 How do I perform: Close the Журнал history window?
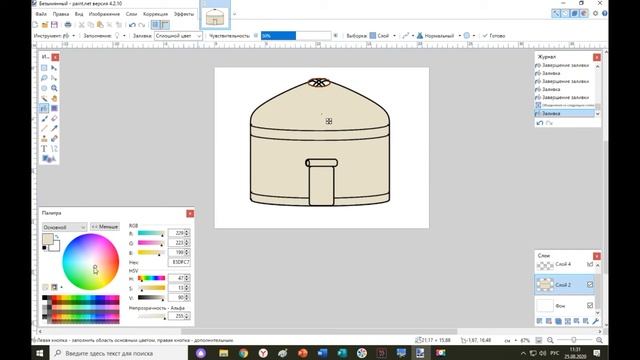click(x=597, y=57)
